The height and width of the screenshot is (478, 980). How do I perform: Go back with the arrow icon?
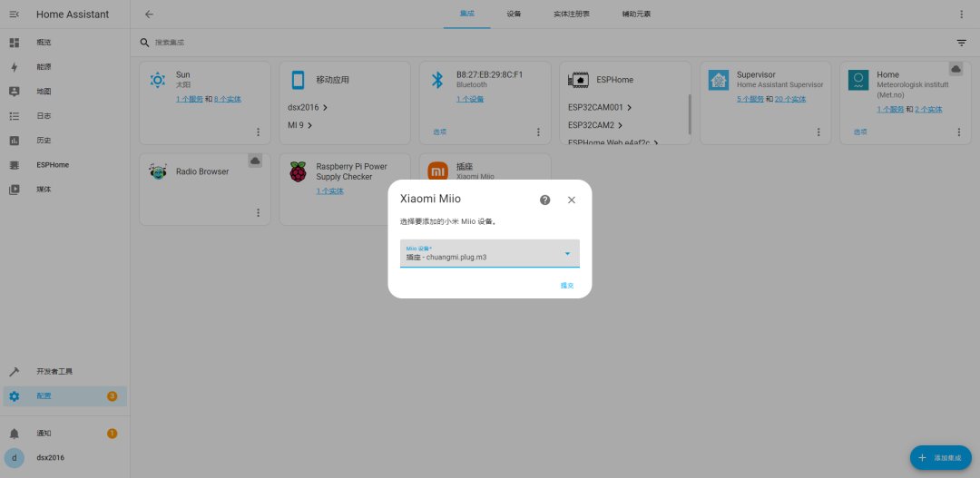tap(149, 15)
